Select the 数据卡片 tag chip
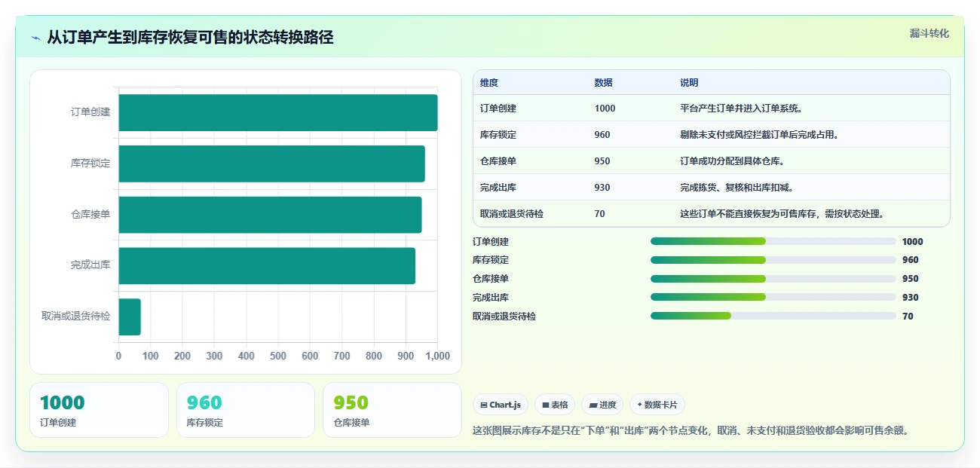Image resolution: width=980 pixels, height=468 pixels. [657, 405]
